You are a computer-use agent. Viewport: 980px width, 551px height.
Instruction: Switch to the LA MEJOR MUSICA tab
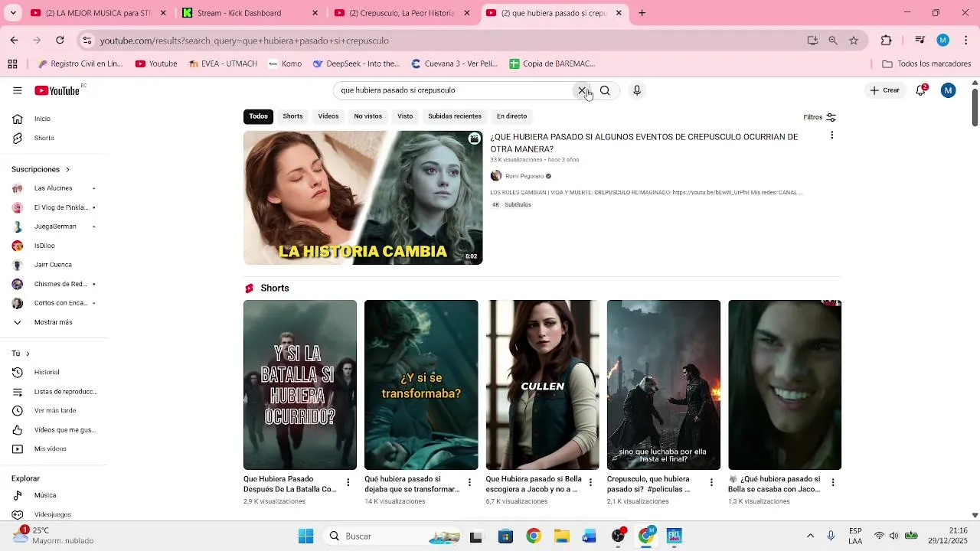click(x=97, y=13)
